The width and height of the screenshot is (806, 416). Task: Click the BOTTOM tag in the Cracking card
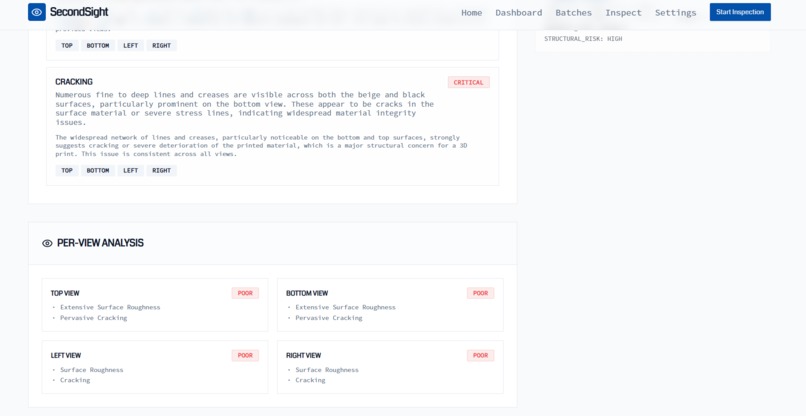coord(98,170)
